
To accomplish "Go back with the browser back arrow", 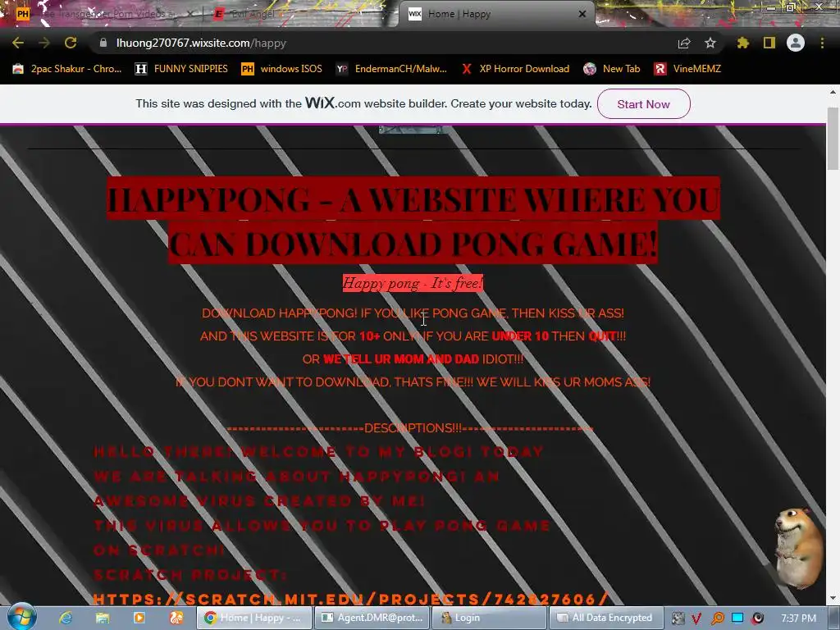I will coord(18,43).
